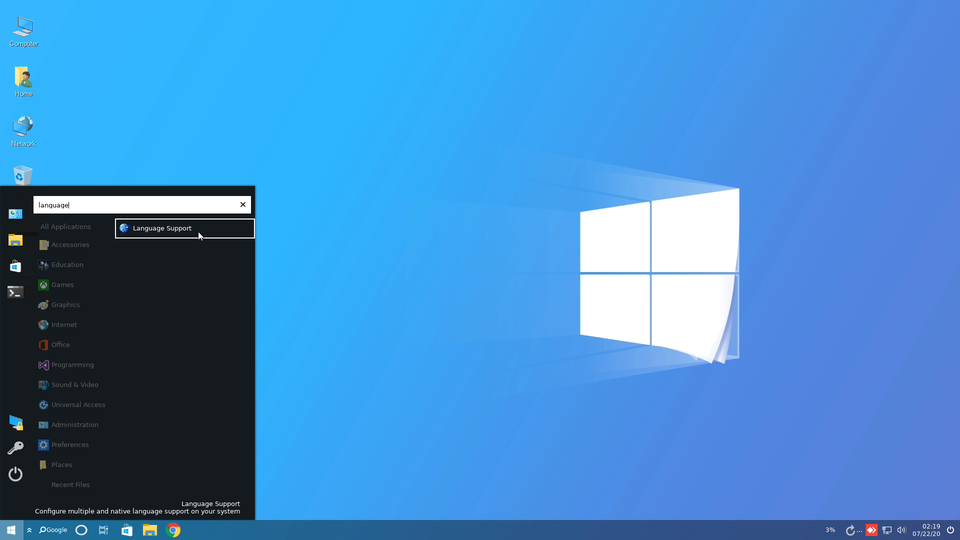The height and width of the screenshot is (540, 960).
Task: Click the double-chevron expander on taskbar
Action: (x=29, y=530)
